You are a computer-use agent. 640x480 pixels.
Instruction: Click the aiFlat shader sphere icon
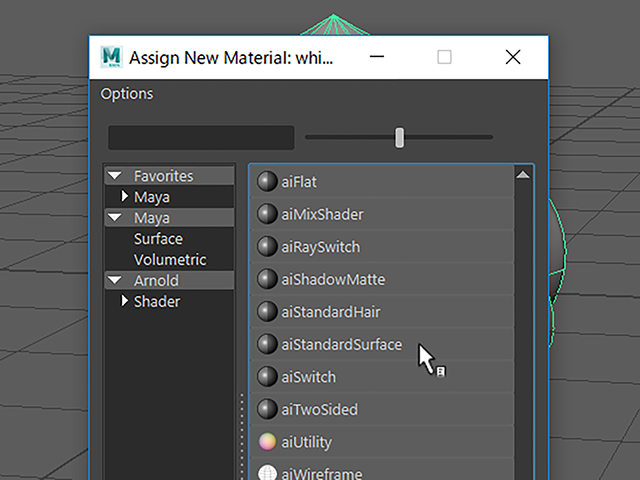point(267,181)
